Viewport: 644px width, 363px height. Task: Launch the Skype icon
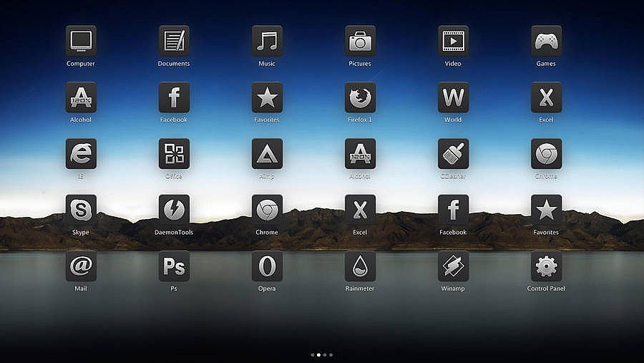click(x=81, y=210)
